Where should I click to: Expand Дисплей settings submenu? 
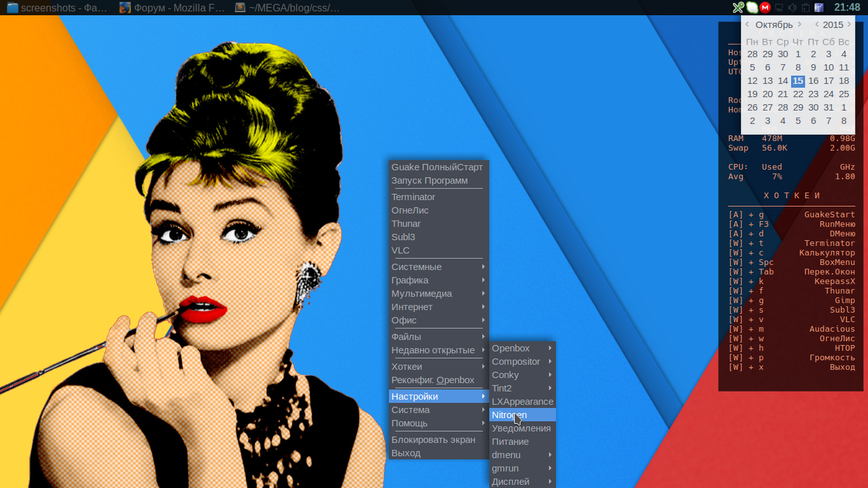522,482
